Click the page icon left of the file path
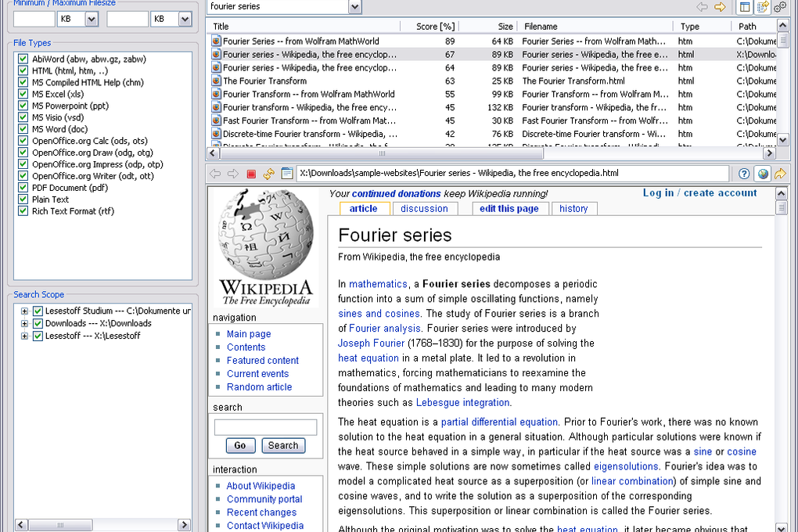This screenshot has height=532, width=798. pos(287,174)
